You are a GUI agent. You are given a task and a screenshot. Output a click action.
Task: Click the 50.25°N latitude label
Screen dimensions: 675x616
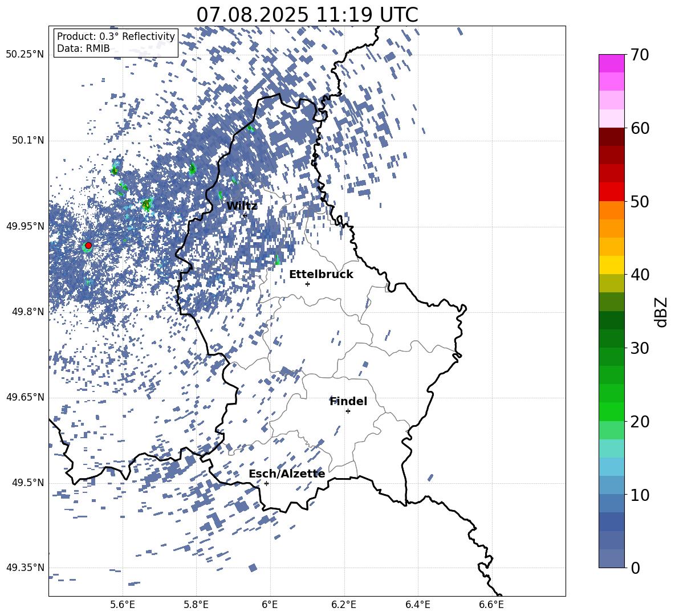[x=25, y=55]
